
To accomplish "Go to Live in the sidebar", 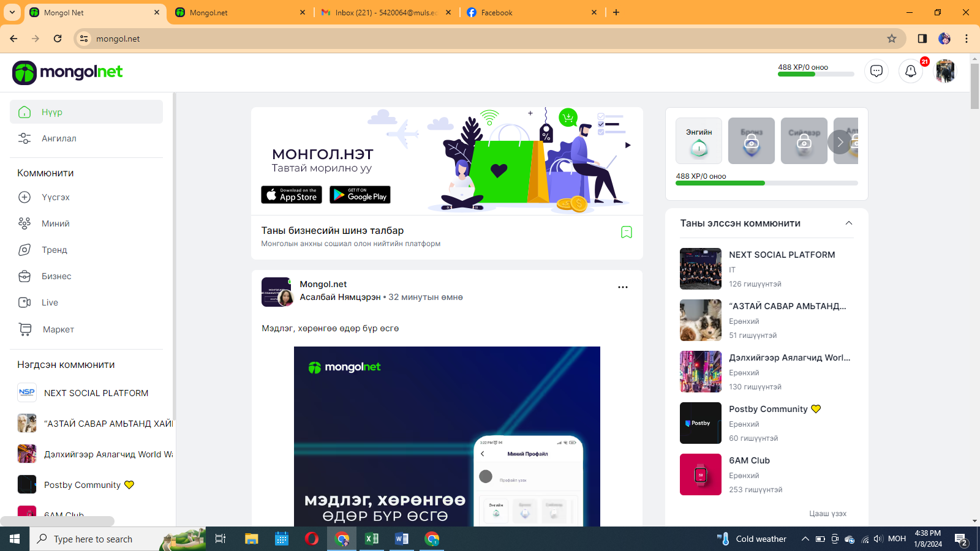I will pos(50,302).
